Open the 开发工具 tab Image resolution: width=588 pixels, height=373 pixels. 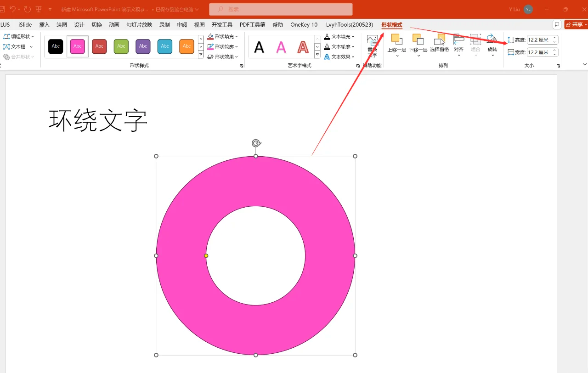[x=222, y=25]
